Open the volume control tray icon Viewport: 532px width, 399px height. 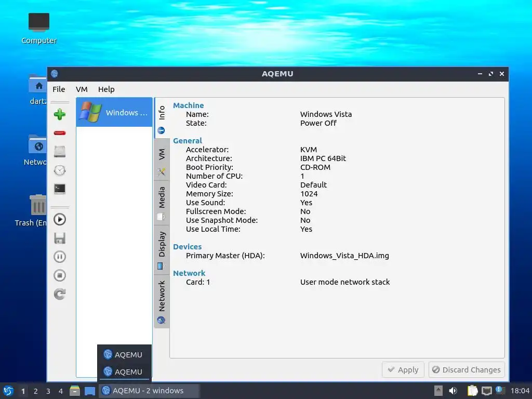coord(453,391)
